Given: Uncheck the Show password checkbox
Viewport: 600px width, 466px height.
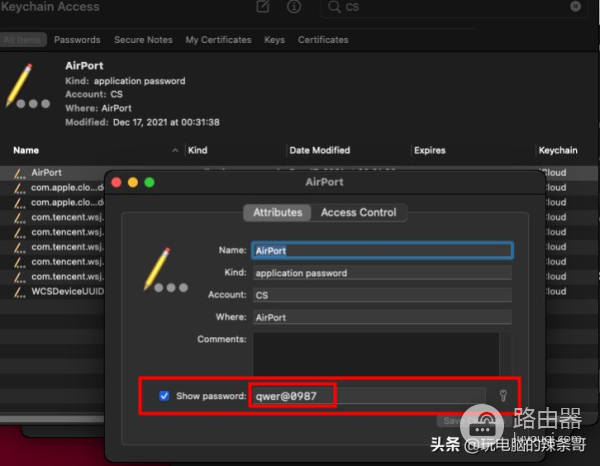Looking at the screenshot, I should pos(164,396).
